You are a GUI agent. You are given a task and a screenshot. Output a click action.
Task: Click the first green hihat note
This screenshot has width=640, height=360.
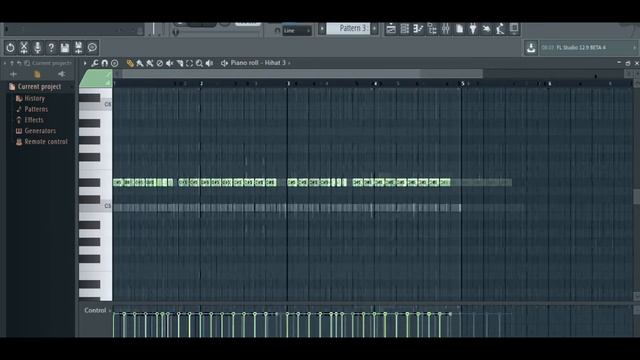[x=118, y=182]
